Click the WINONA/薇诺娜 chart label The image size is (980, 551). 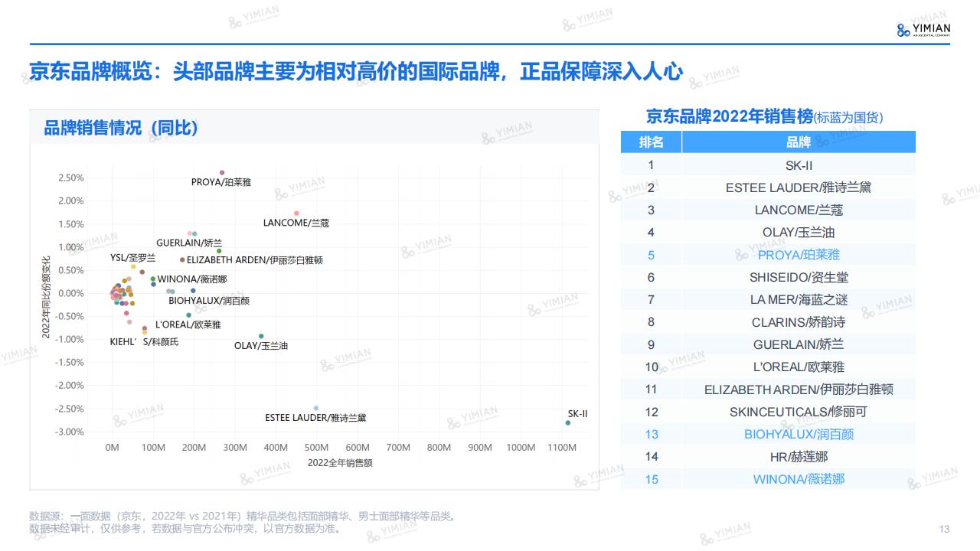pos(192,279)
